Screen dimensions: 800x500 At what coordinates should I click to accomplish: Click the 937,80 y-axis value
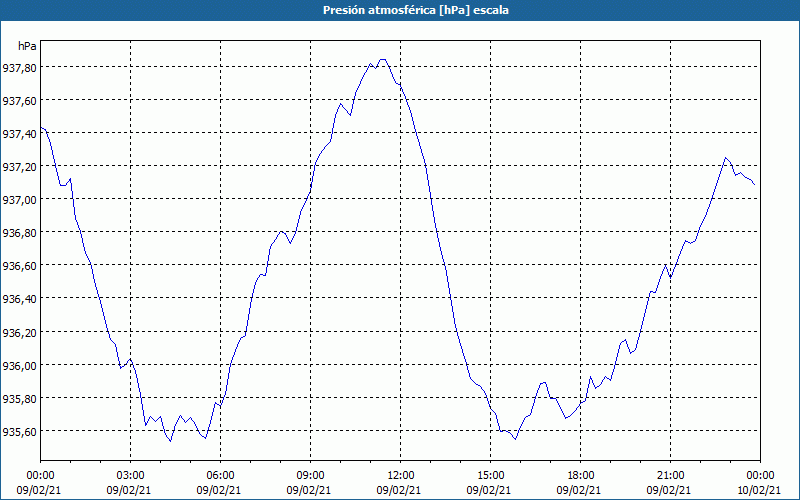point(19,67)
